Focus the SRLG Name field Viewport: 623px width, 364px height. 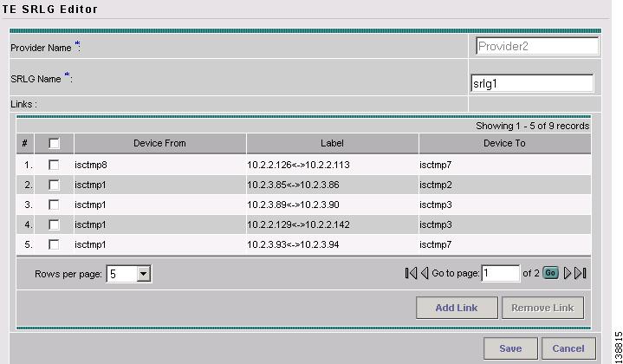[532, 83]
